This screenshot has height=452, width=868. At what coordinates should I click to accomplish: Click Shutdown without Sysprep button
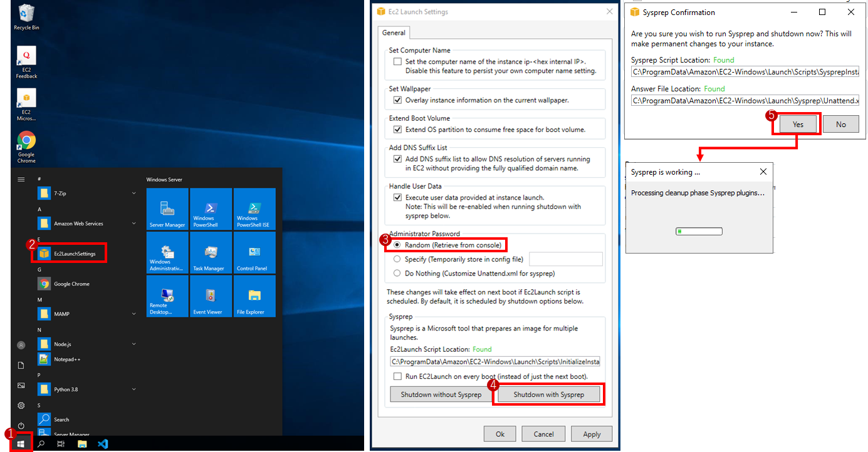tap(441, 394)
